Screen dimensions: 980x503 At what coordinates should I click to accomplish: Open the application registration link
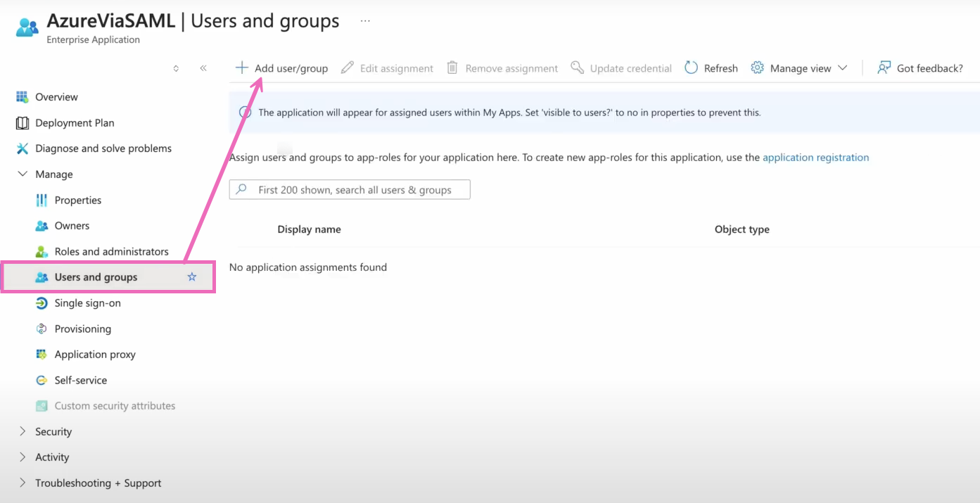816,158
